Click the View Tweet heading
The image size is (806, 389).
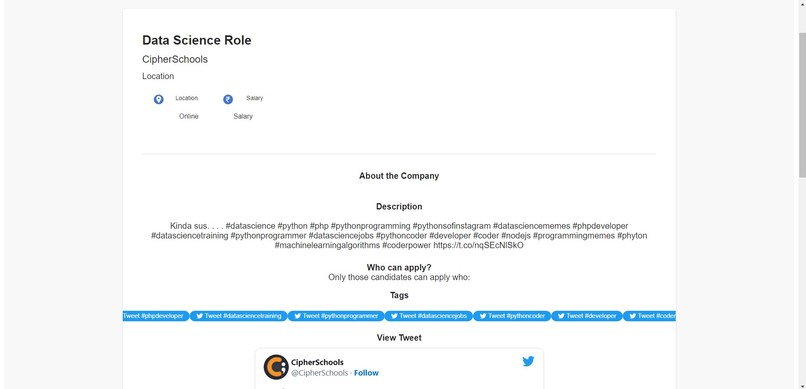tap(399, 338)
